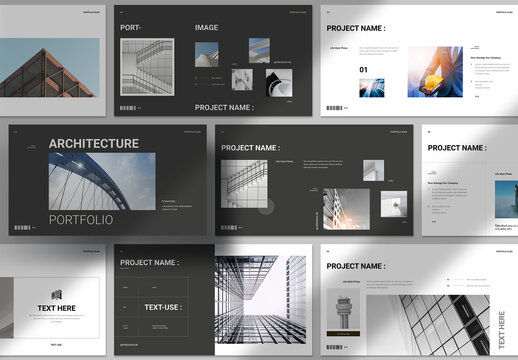Select the curved black-and-white photo under IMAGE heading
This screenshot has width=518, height=360.
tap(279, 83)
